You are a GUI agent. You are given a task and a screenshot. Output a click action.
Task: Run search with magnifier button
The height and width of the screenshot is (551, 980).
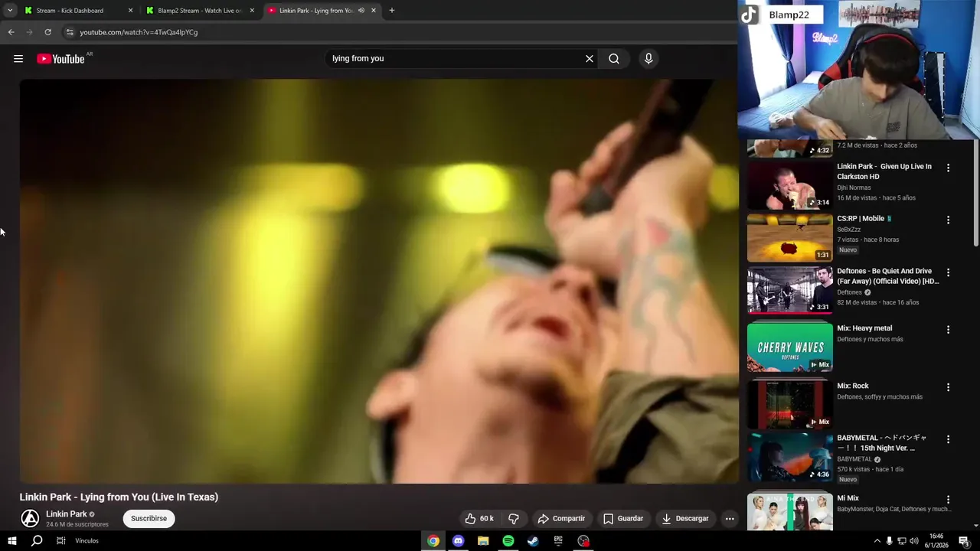click(x=614, y=59)
